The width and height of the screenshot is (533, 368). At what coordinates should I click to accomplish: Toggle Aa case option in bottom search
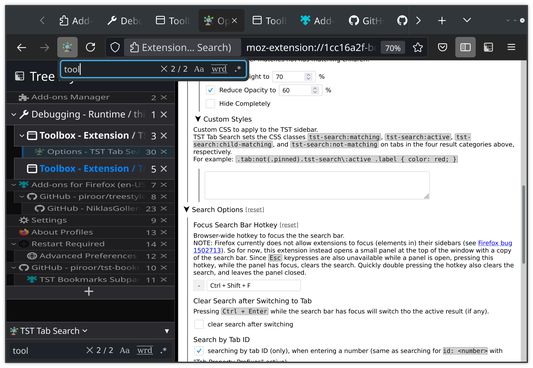tap(124, 350)
